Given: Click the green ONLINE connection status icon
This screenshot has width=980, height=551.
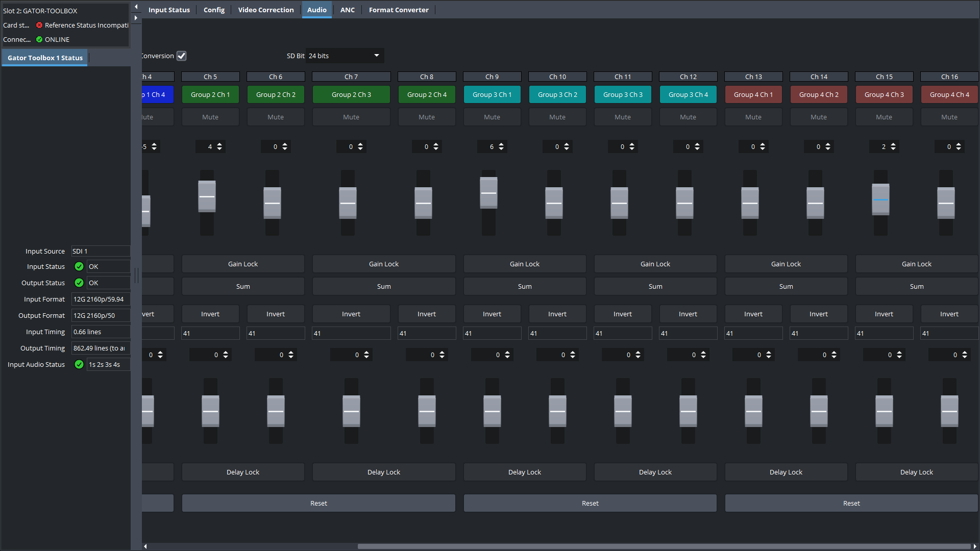Looking at the screenshot, I should click(x=39, y=39).
